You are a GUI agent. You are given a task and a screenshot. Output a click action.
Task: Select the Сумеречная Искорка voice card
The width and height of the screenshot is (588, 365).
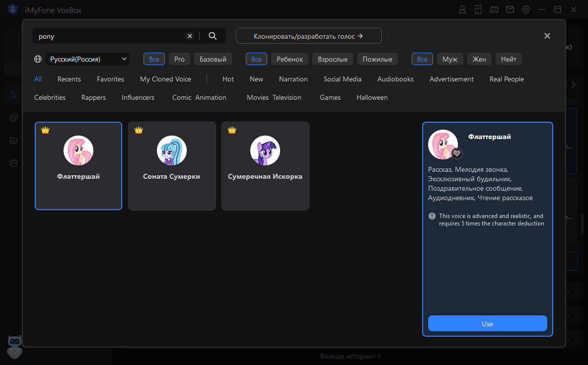click(x=265, y=166)
